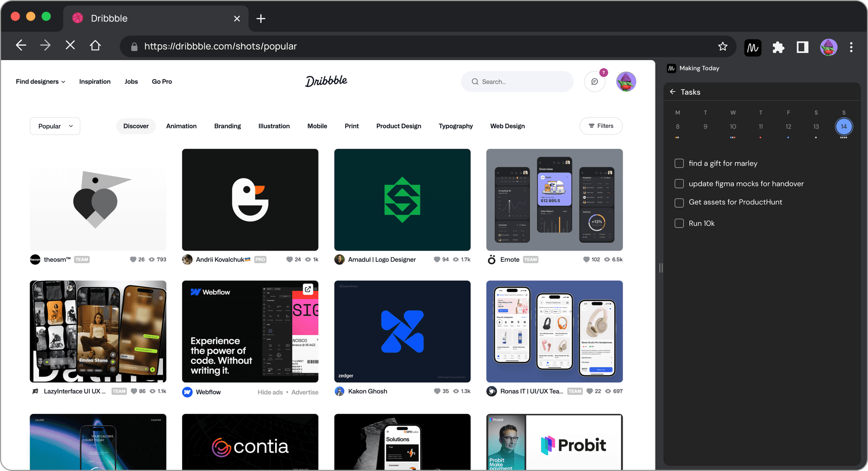Screen dimensions: 868x471
Task: Open the Dribbble user profile avatar
Action: pyautogui.click(x=626, y=81)
